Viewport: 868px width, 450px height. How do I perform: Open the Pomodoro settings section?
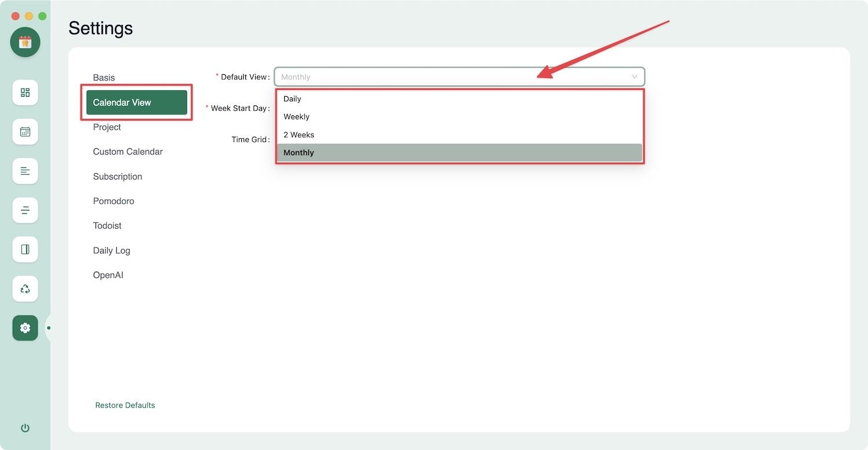113,201
